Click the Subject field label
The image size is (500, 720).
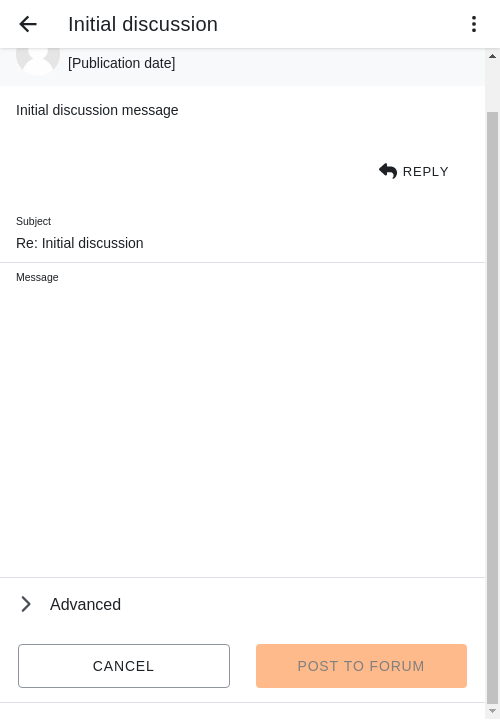click(34, 221)
